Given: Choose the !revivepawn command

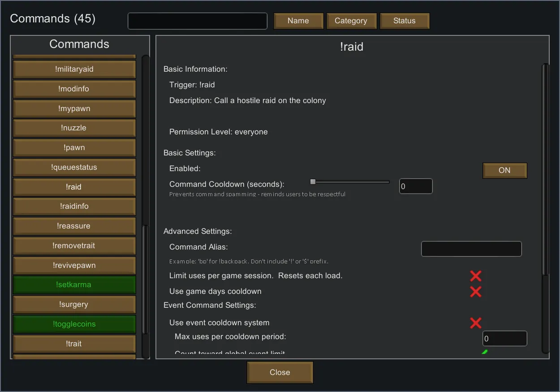Looking at the screenshot, I should pyautogui.click(x=74, y=265).
